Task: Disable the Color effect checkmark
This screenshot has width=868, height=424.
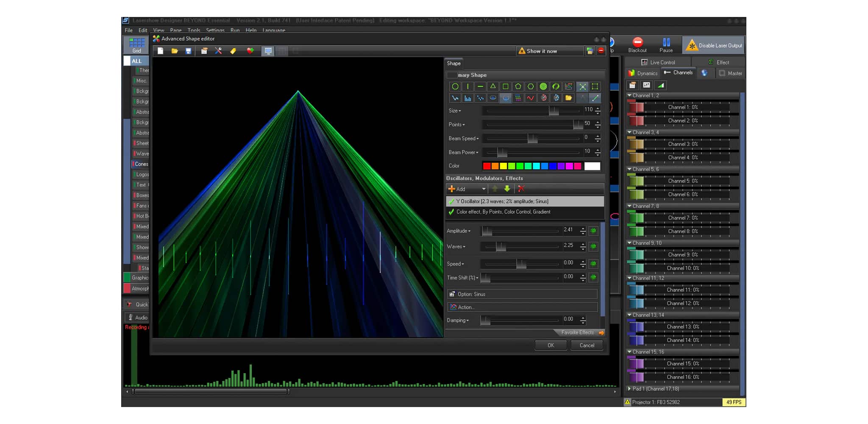Action: tap(451, 212)
